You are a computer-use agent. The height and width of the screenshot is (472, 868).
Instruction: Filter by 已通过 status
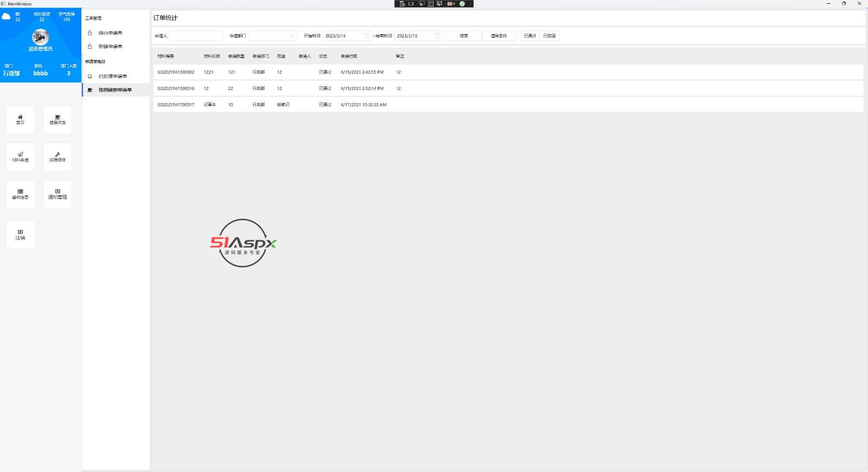(530, 36)
